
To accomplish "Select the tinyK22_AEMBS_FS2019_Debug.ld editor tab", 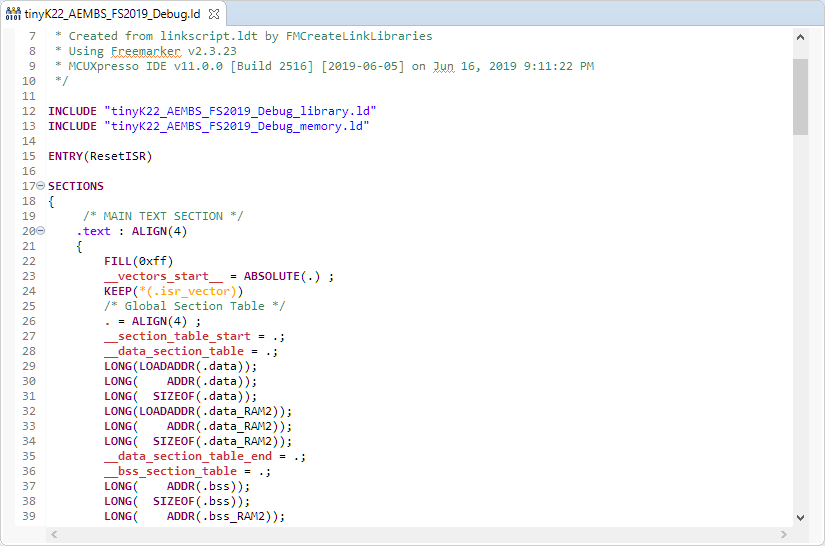I will coord(113,14).
